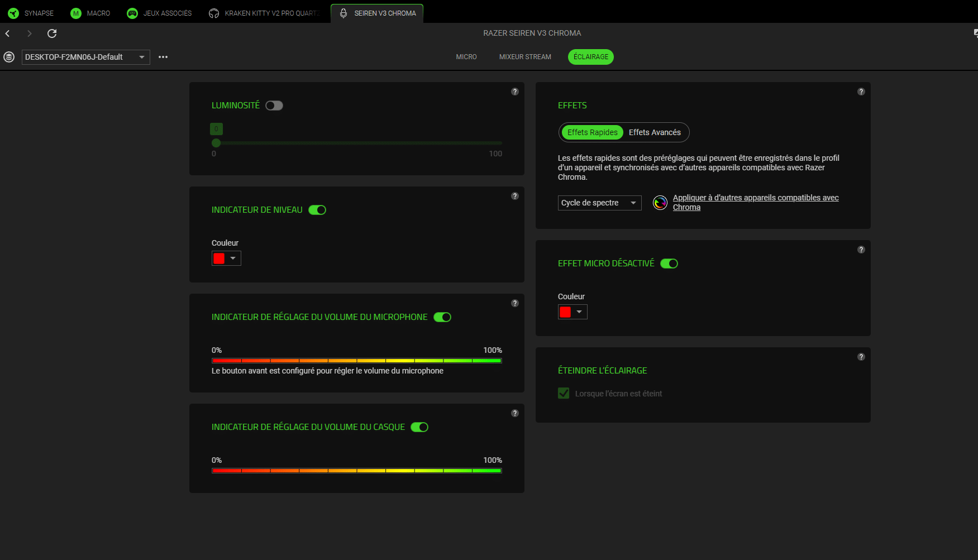
Task: Toggle microphone volume indicator switch
Action: tap(442, 317)
